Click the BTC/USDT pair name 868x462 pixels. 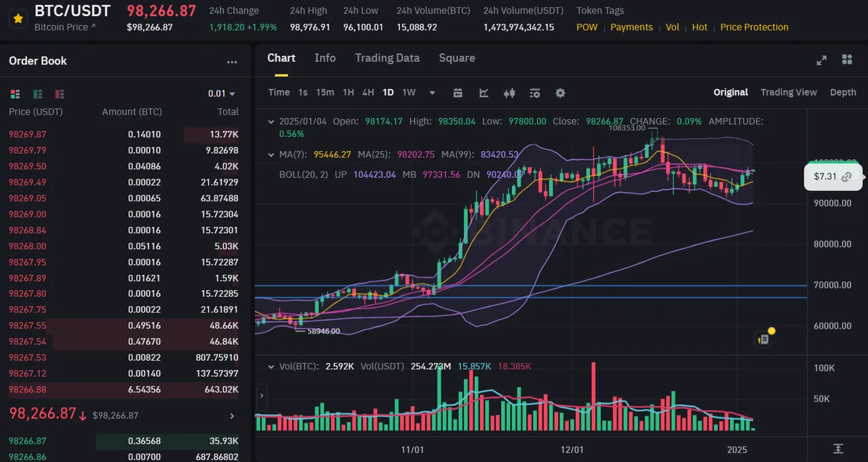click(73, 11)
